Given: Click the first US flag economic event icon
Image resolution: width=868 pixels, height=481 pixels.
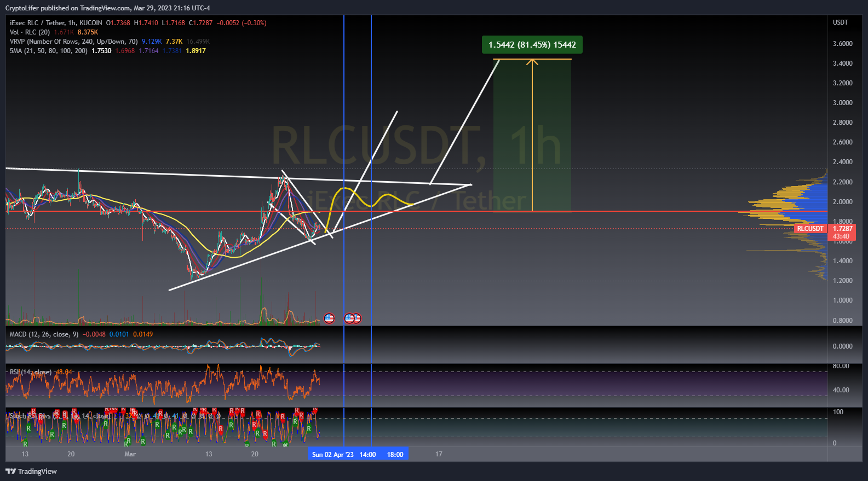Looking at the screenshot, I should (329, 318).
